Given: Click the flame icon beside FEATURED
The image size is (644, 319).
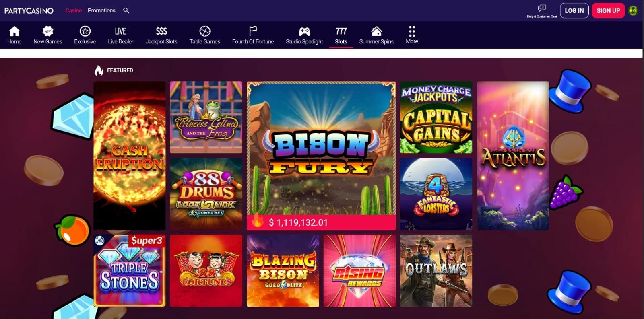Looking at the screenshot, I should coord(99,70).
